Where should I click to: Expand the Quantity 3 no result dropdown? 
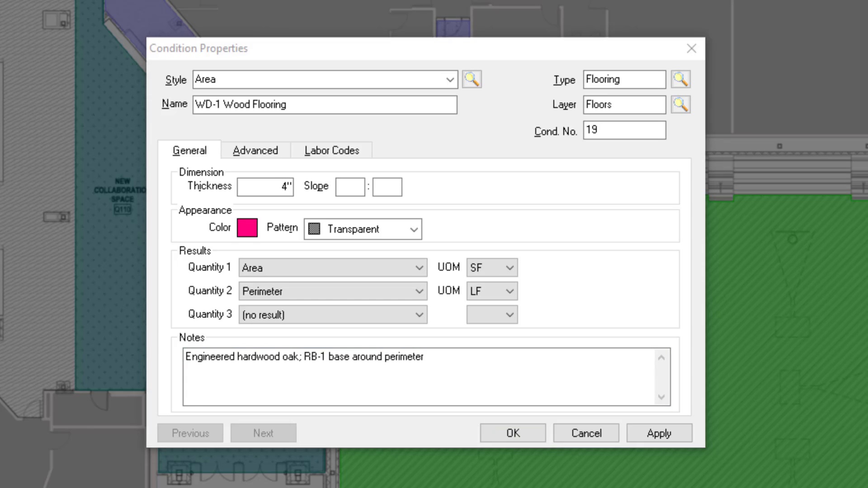click(x=419, y=315)
